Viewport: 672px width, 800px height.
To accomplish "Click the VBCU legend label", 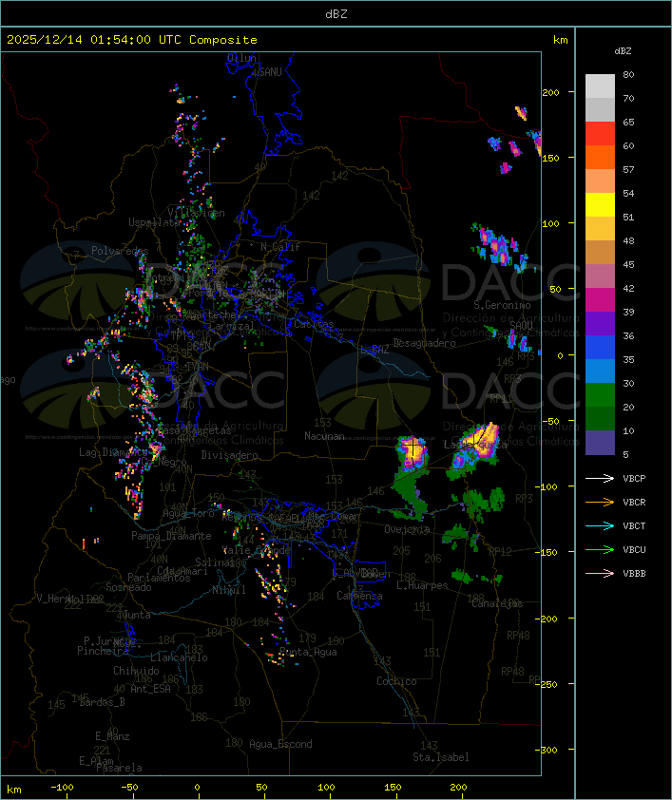I will (634, 549).
